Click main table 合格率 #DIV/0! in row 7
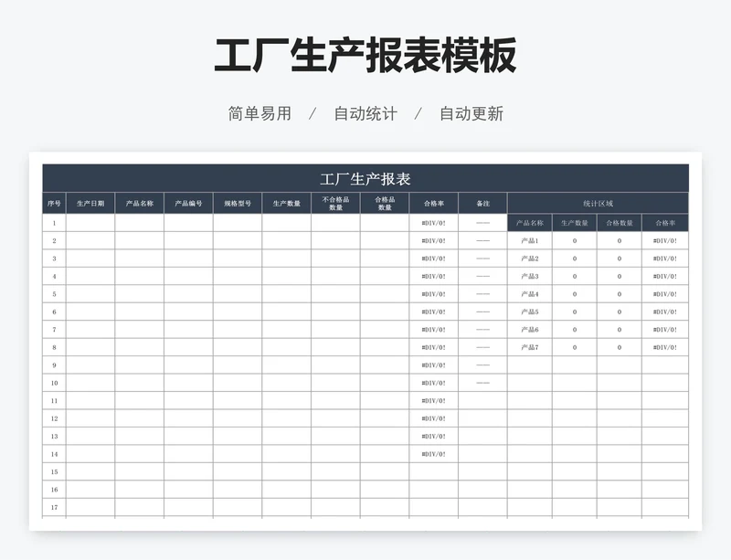Screen dimensions: 731x560 pyautogui.click(x=433, y=330)
